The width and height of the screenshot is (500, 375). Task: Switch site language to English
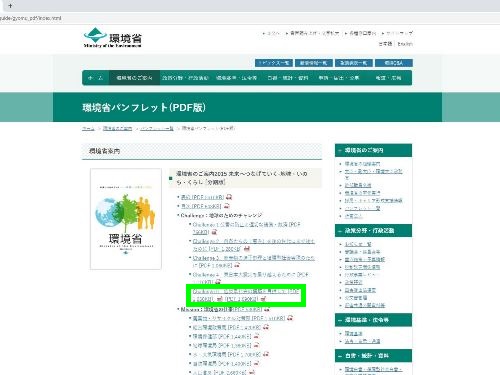(405, 44)
